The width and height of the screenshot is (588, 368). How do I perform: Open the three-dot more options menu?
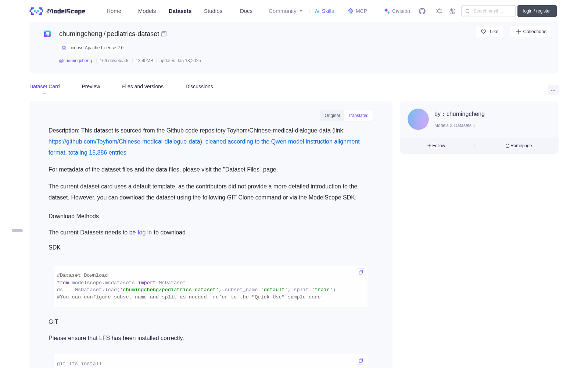tap(553, 90)
